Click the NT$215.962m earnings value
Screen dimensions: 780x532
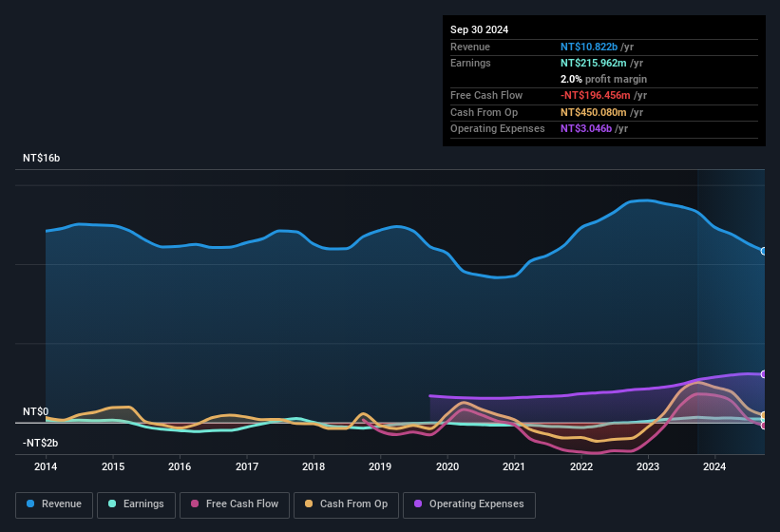point(593,63)
